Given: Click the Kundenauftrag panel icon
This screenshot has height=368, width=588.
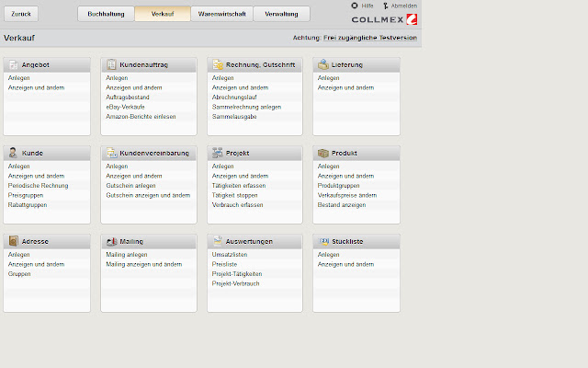Looking at the screenshot, I should pos(111,64).
